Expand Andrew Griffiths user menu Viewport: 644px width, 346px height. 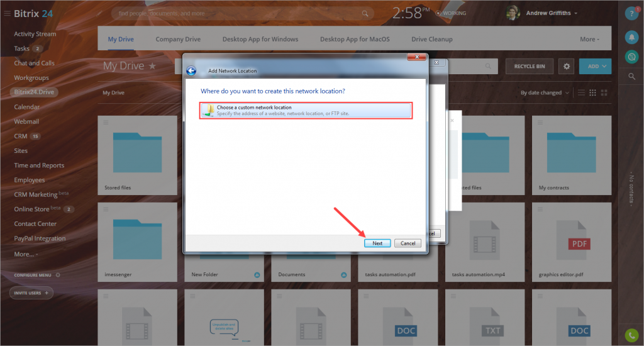(576, 14)
